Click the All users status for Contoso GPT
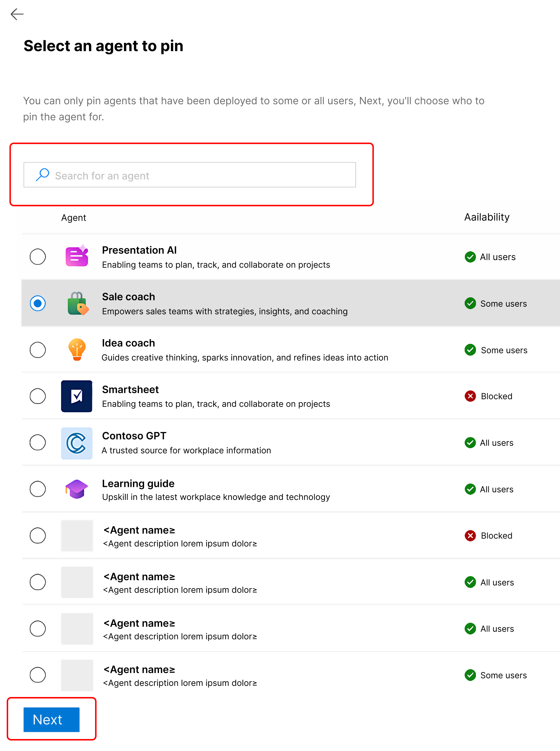Viewport: 560px width, 751px height. (x=496, y=443)
